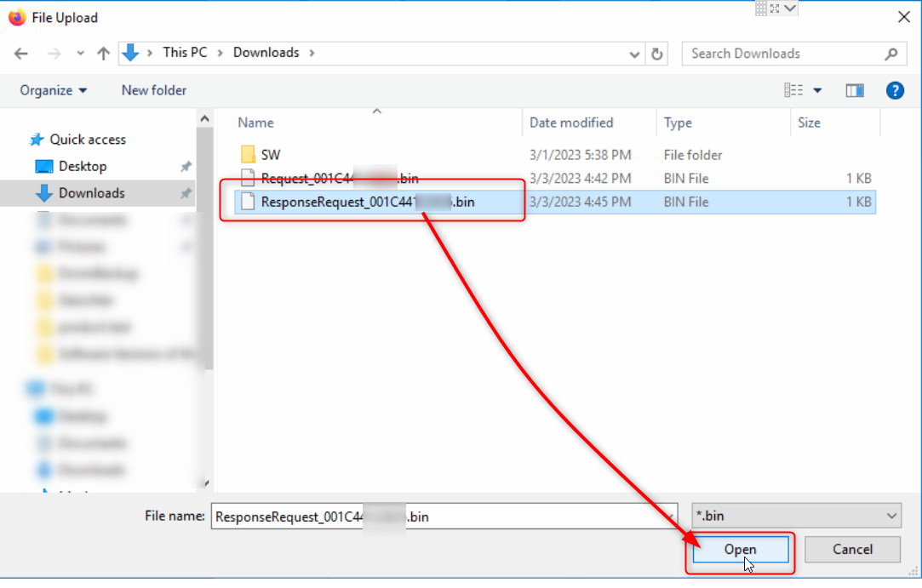Click the 3/1/2023 5:38 PM date cell
922x588 pixels.
click(580, 155)
